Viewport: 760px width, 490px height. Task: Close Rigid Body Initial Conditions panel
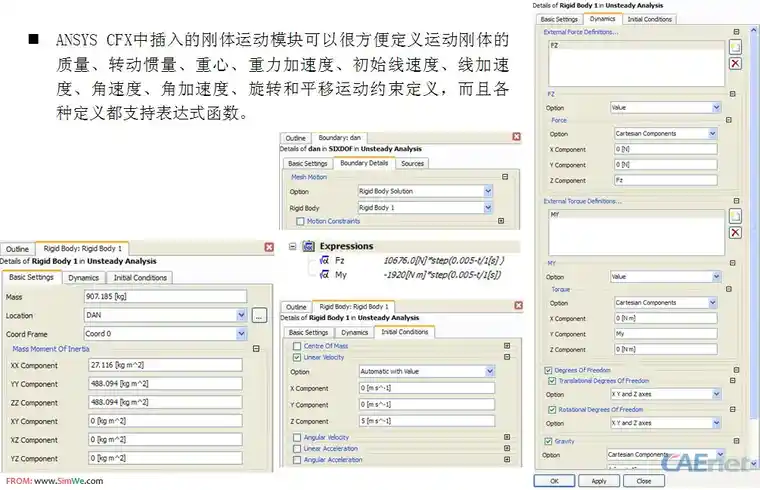(x=518, y=305)
